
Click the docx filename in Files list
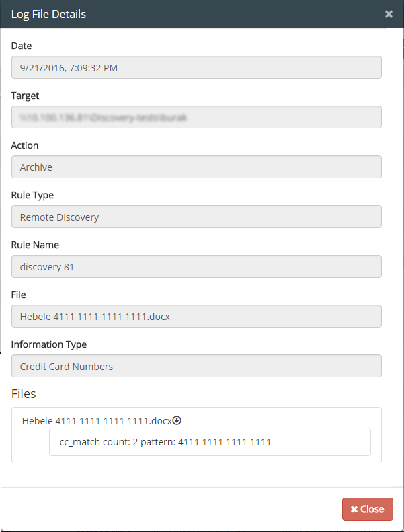97,421
